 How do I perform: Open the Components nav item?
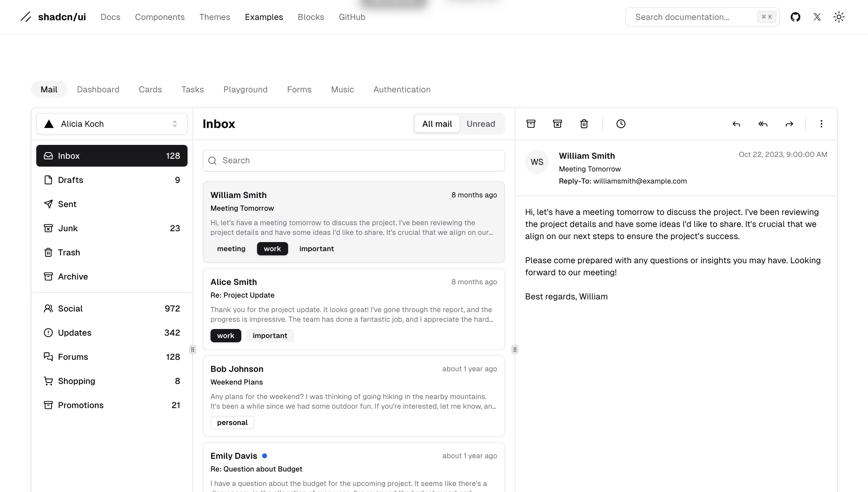(x=159, y=17)
